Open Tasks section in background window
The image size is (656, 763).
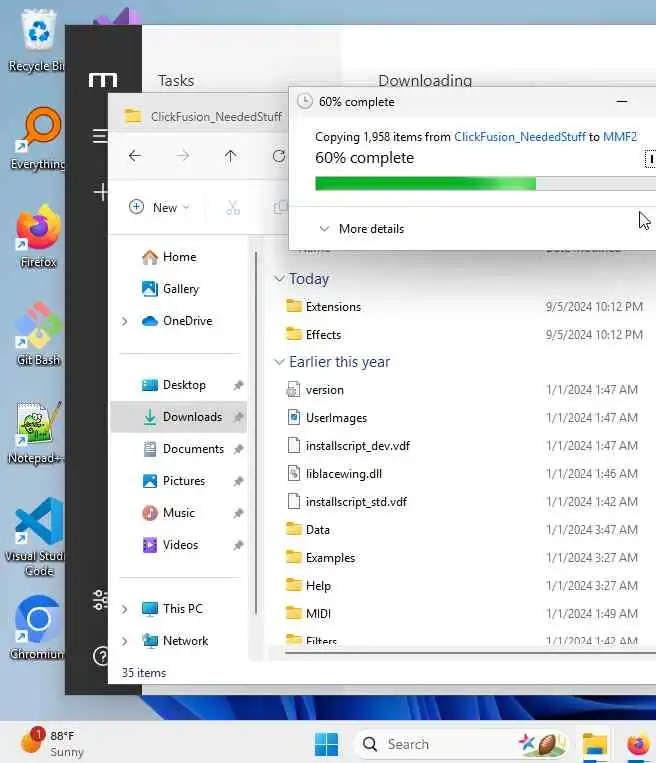pos(176,81)
